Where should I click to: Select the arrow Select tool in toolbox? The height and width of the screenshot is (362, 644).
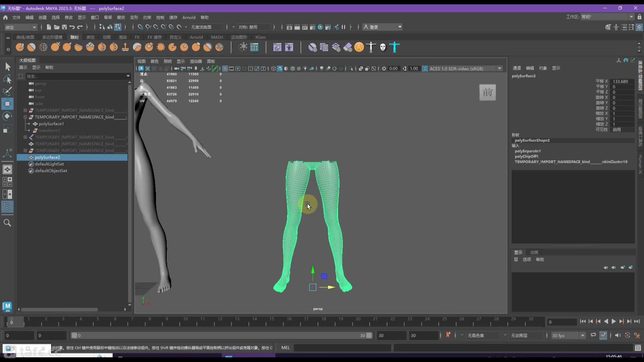pos(7,67)
